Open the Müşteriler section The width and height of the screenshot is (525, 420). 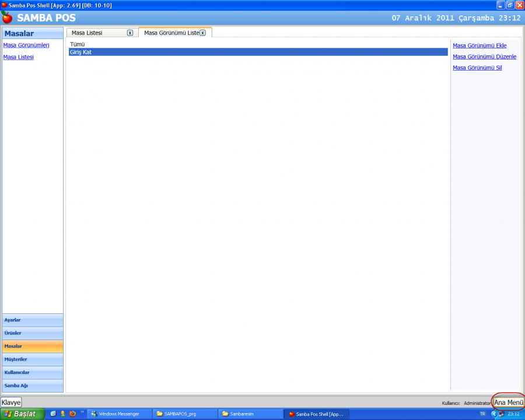33,359
